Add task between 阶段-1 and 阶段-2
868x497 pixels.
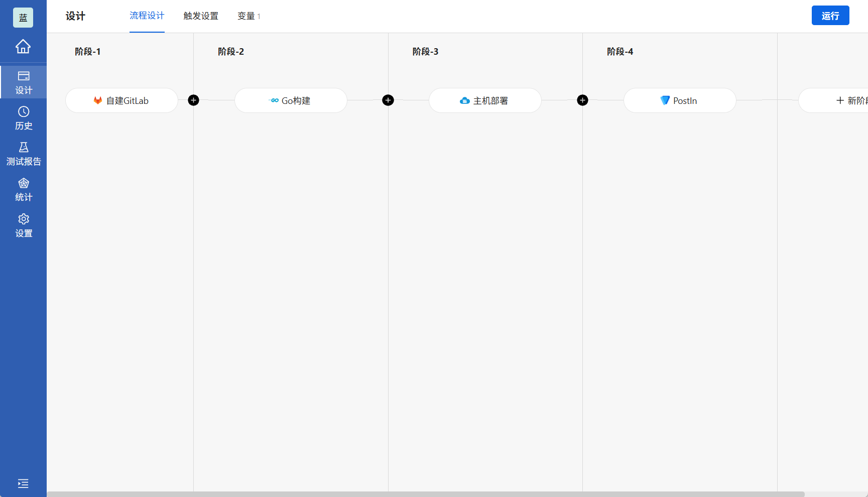point(193,100)
